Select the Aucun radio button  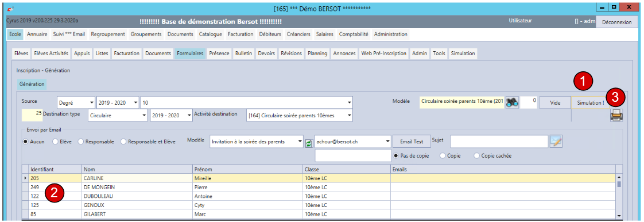25,141
